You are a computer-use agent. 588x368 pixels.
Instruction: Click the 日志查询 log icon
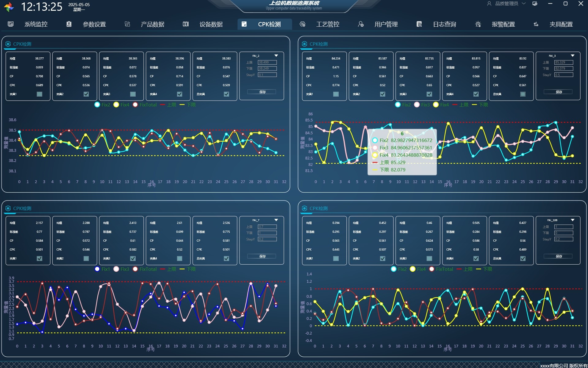419,24
